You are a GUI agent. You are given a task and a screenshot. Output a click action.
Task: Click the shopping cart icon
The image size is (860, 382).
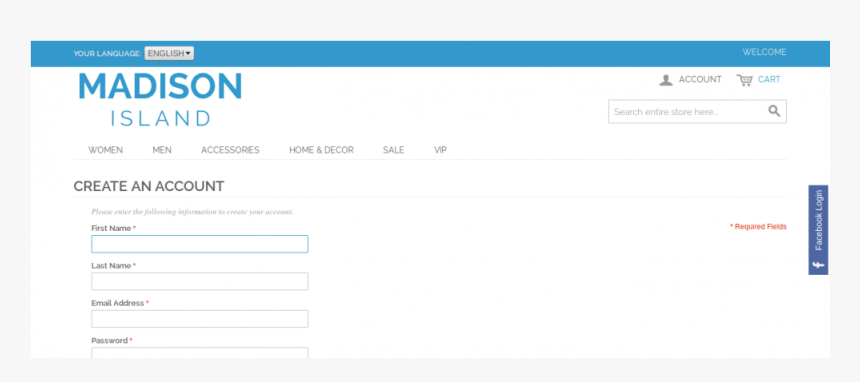pyautogui.click(x=745, y=80)
